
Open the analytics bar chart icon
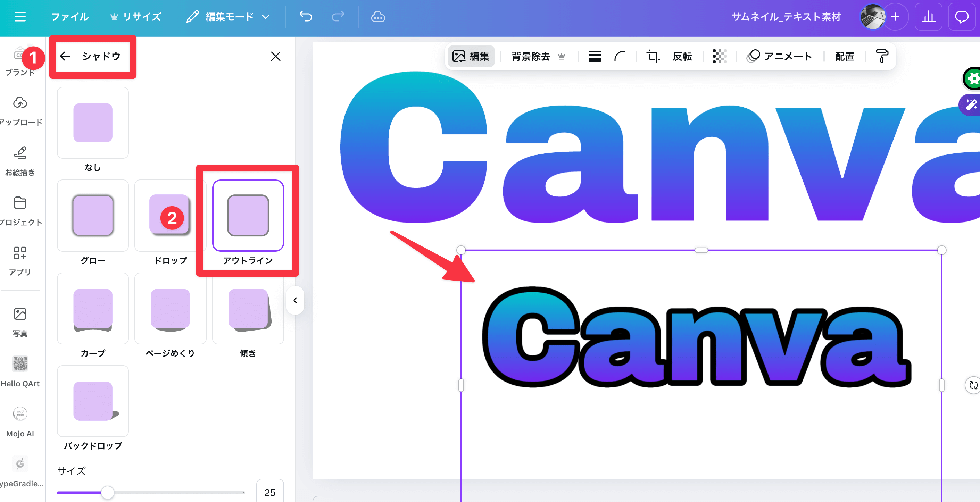[928, 17]
